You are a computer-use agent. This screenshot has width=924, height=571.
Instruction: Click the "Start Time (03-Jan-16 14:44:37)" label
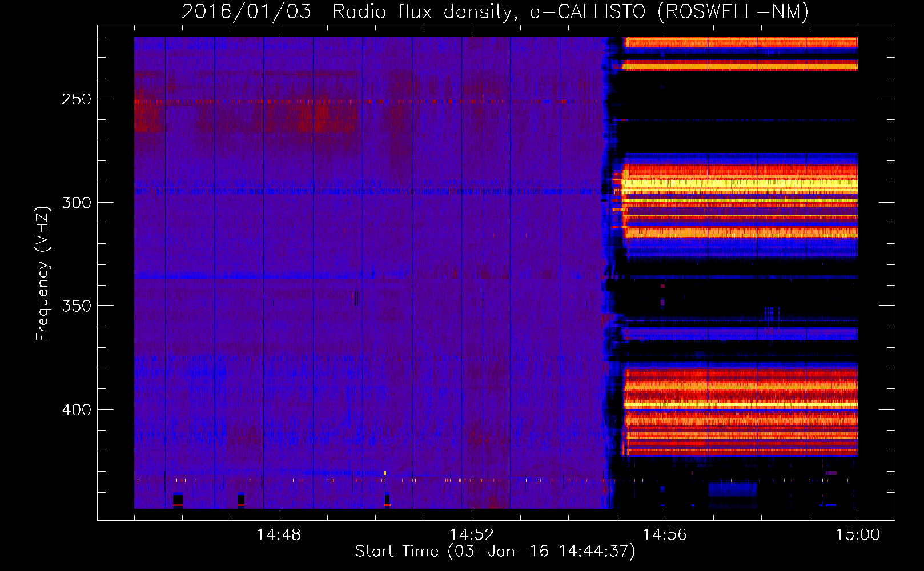pos(495,552)
